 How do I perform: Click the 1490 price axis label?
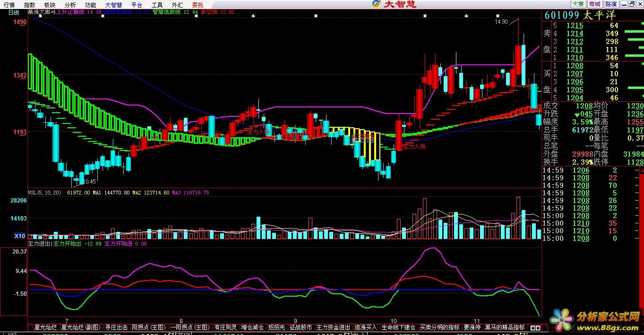click(x=20, y=22)
